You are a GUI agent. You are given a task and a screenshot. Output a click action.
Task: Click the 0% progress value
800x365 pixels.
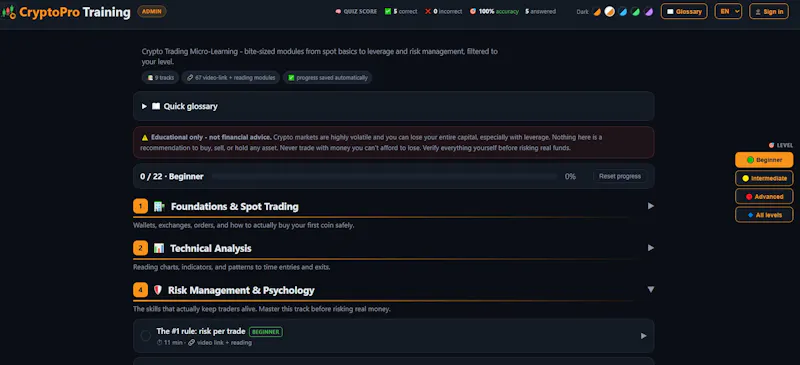(570, 177)
